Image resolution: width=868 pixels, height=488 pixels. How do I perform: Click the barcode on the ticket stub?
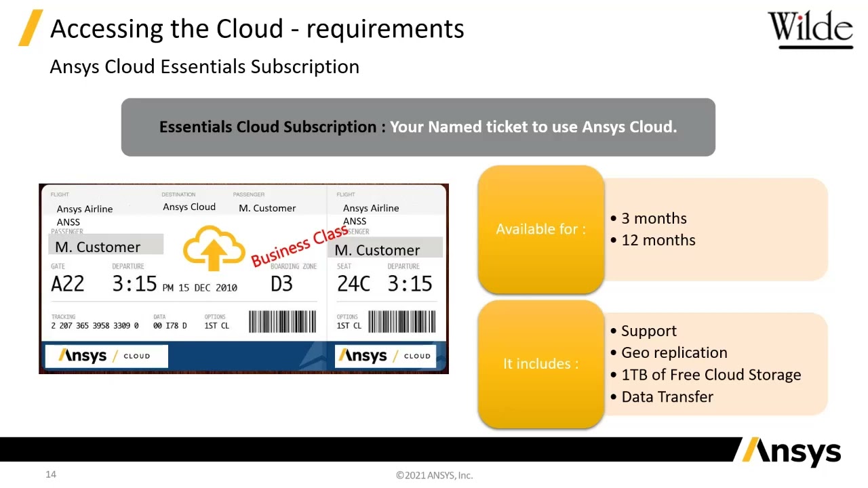pyautogui.click(x=401, y=322)
